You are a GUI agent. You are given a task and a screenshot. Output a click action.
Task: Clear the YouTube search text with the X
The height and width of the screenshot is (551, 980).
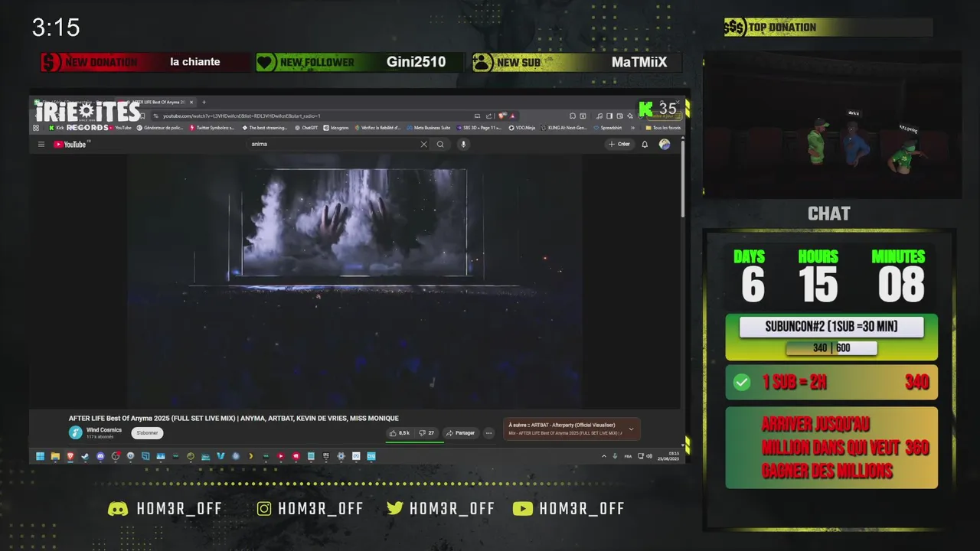pos(423,144)
